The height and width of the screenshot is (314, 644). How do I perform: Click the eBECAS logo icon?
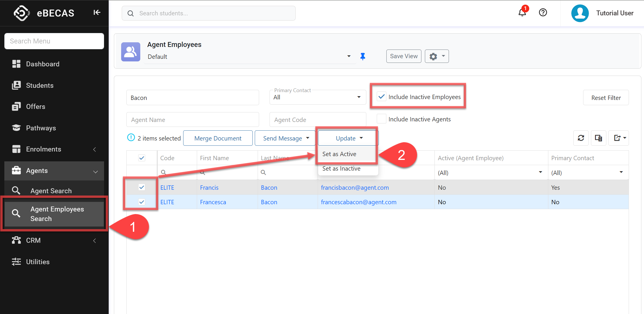[x=22, y=13]
